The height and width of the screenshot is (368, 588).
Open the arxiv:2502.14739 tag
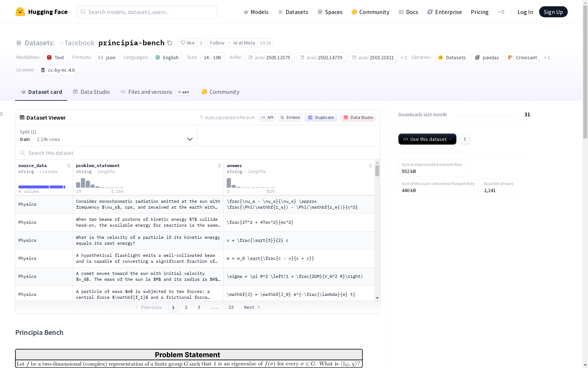[x=321, y=57]
